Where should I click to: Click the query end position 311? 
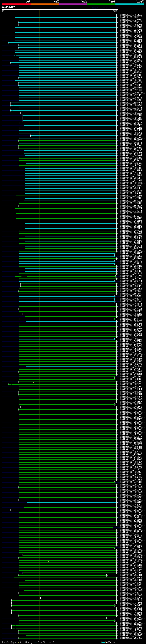[115, 11]
